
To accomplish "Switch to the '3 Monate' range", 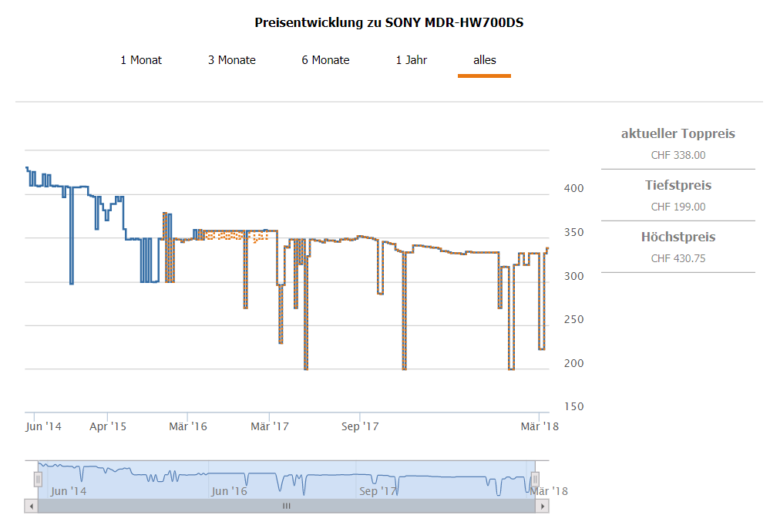I will point(231,60).
